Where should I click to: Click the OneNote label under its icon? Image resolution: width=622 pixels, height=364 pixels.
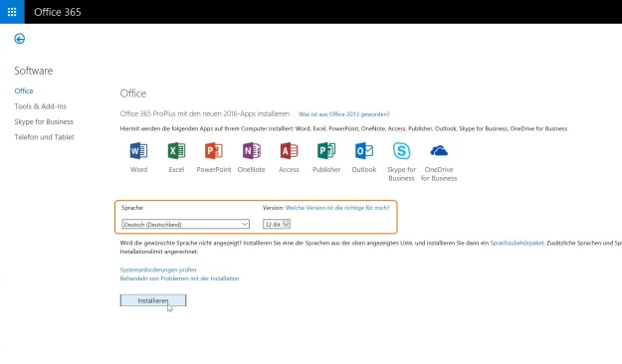point(252,169)
